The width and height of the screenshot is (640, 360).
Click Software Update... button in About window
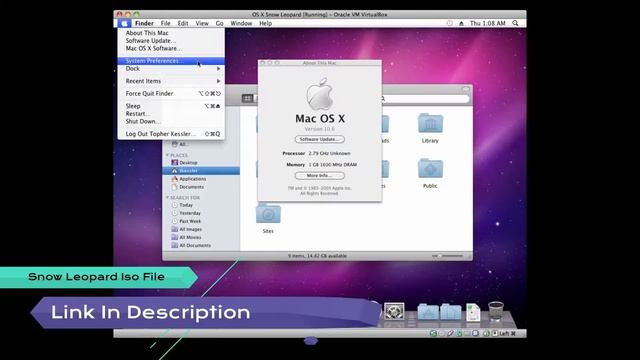coord(320,139)
